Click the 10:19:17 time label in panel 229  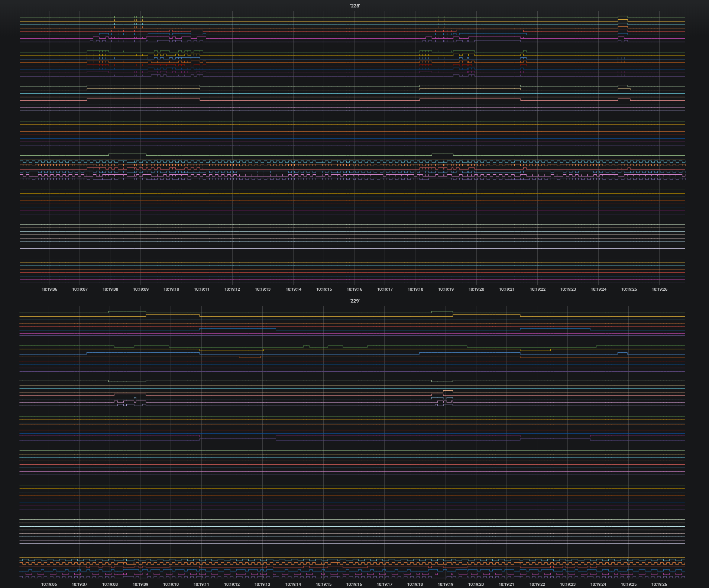[x=385, y=584]
